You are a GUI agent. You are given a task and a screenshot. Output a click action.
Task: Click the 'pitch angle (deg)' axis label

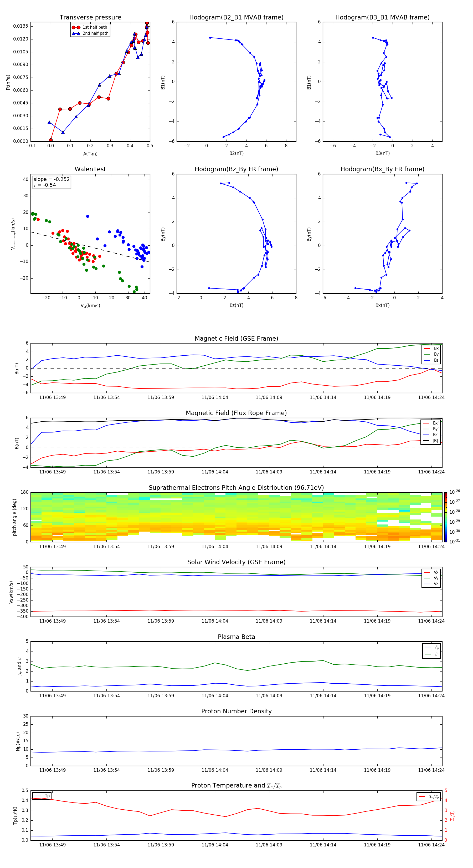pyautogui.click(x=14, y=517)
